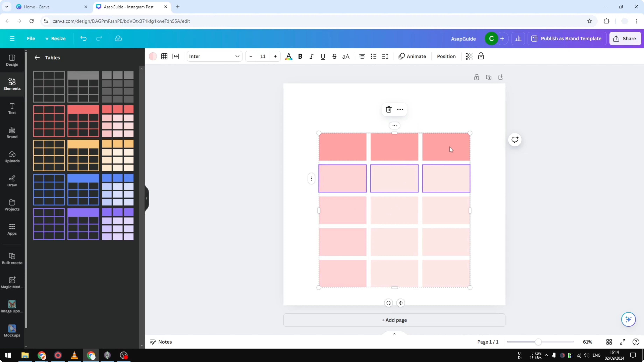Viewport: 644px width, 362px height.
Task: Increase the font size with plus
Action: pos(275,56)
